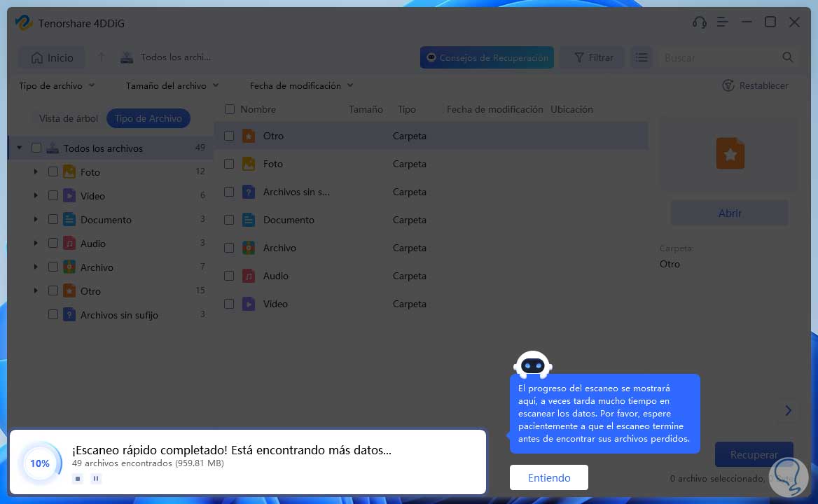Click the drive icon beside Todos los archi...
Viewport: 818px width, 504px height.
[x=127, y=57]
